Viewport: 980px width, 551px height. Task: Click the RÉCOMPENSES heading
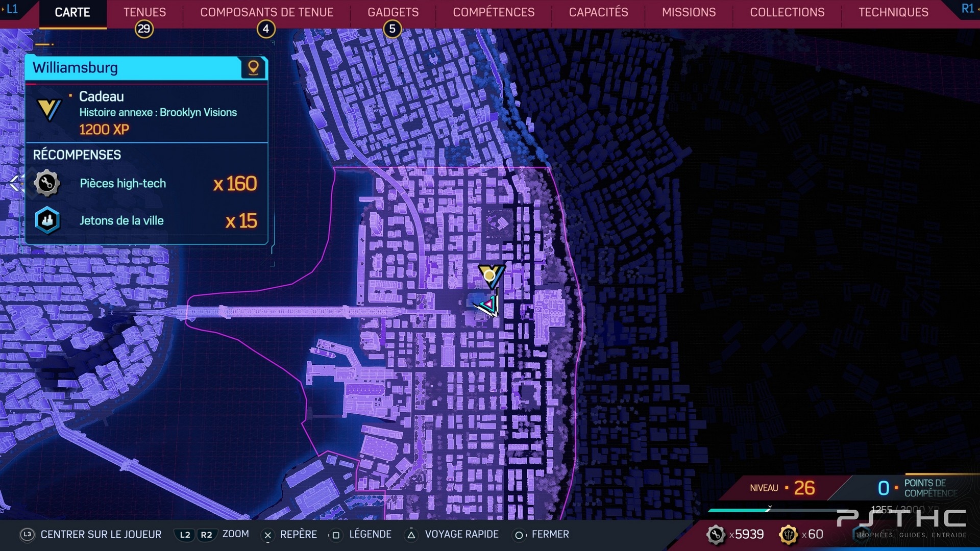[77, 155]
